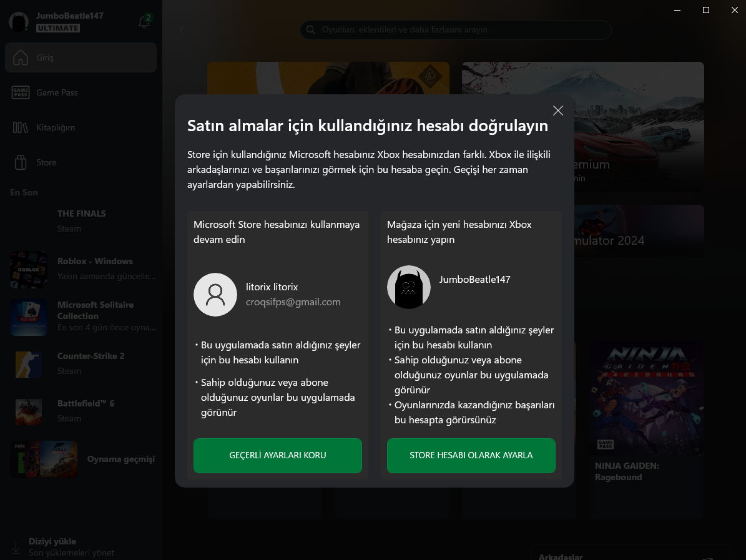Click the download queue arrow icon
Screen dimensions: 746x560
tap(16, 547)
